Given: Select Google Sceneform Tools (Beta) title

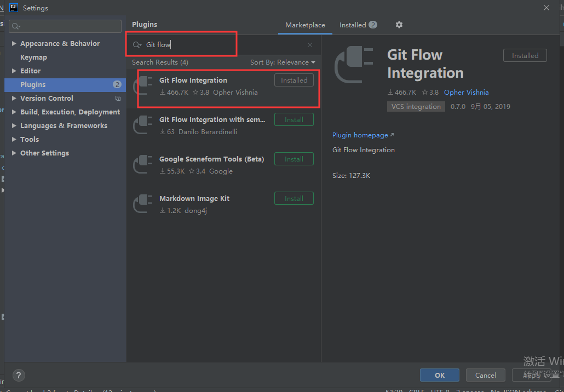Looking at the screenshot, I should coord(211,159).
